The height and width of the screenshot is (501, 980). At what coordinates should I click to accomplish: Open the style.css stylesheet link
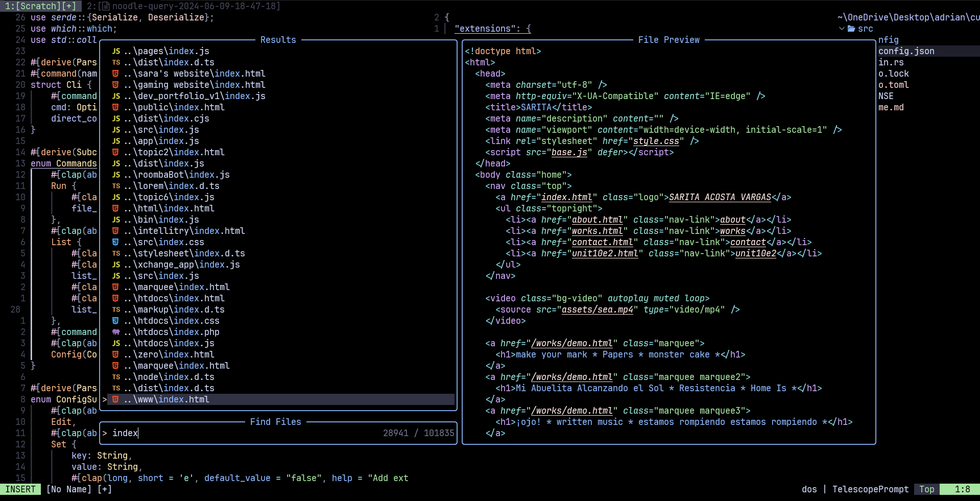(x=656, y=141)
